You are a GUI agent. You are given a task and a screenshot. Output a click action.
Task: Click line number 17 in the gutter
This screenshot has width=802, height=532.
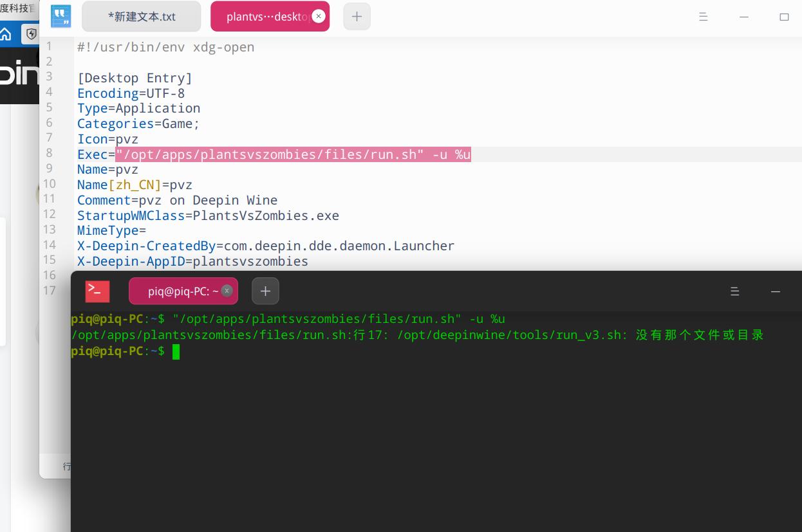pos(49,290)
